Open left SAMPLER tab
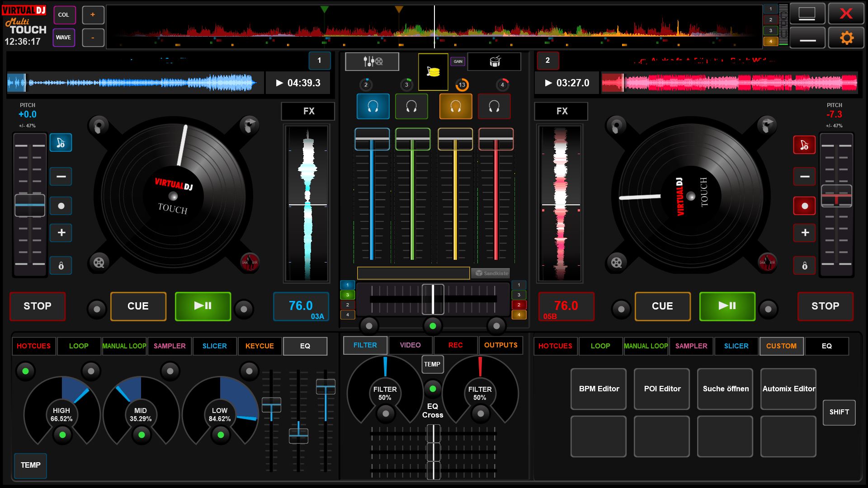Screen dimensions: 868x488 [170, 346]
